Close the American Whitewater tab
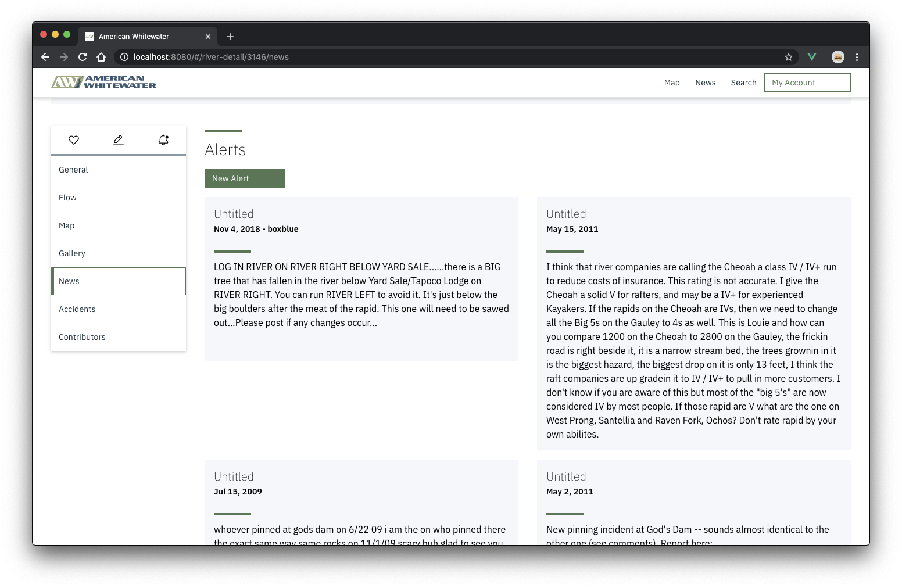The height and width of the screenshot is (588, 902). tap(208, 37)
